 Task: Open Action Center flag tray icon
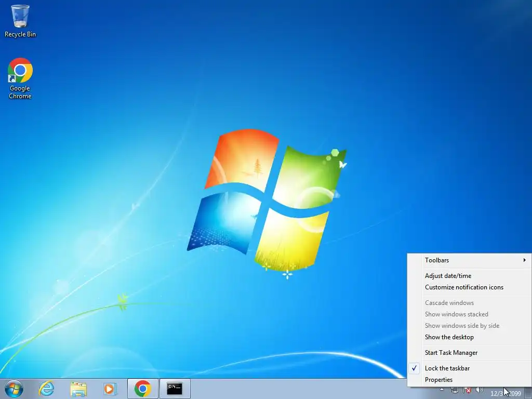(467, 390)
